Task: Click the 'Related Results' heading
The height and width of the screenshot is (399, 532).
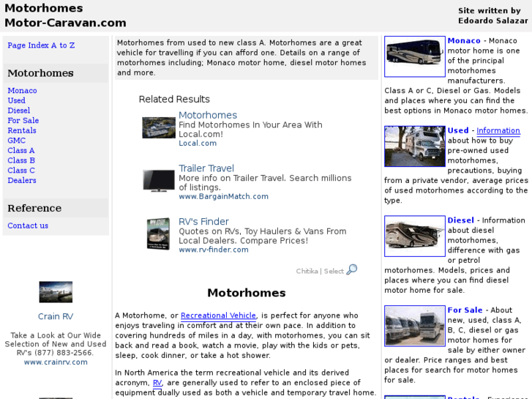Action: [x=174, y=99]
